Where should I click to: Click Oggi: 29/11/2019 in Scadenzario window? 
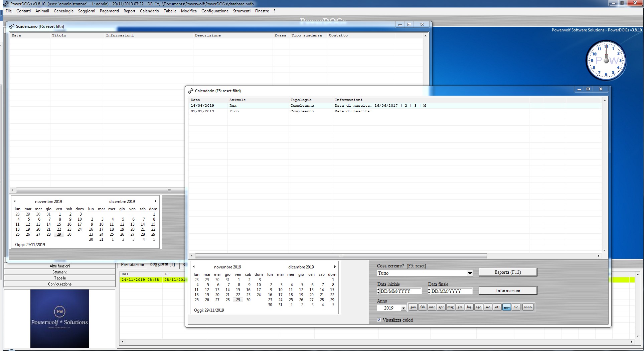[30, 245]
